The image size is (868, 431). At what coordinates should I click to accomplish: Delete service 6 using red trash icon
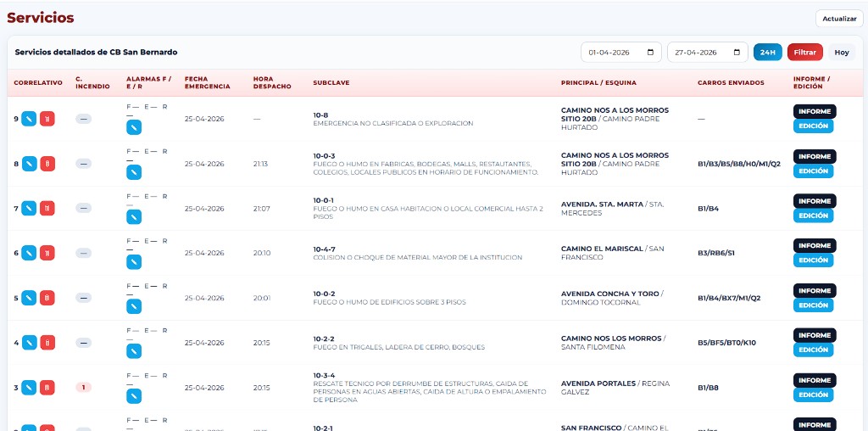coord(47,253)
